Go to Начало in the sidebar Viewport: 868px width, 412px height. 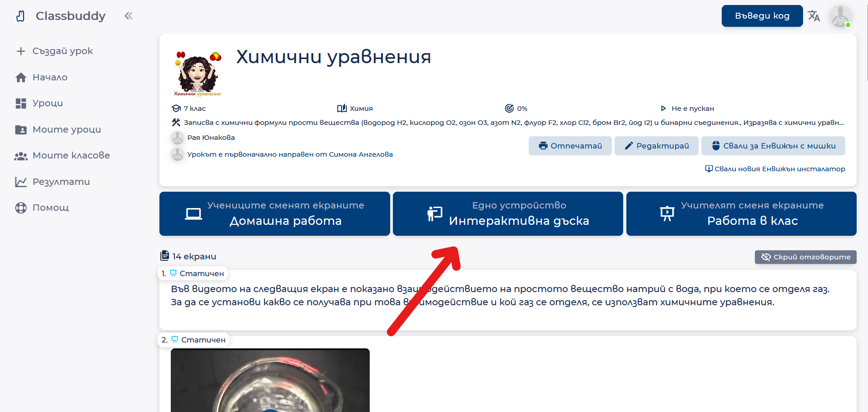coord(50,77)
